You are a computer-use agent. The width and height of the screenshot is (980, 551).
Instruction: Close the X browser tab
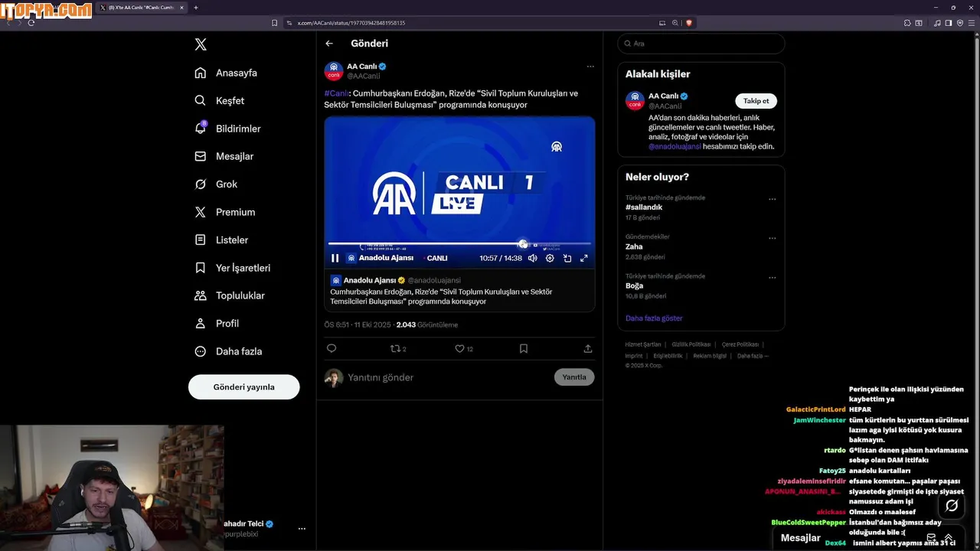pos(183,8)
